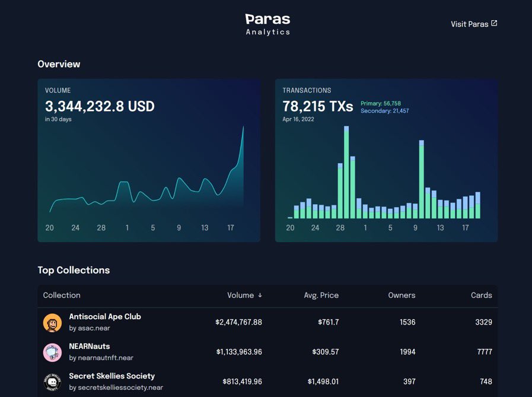This screenshot has height=397, width=532.
Task: Select the 748 cards value
Action: pos(486,382)
